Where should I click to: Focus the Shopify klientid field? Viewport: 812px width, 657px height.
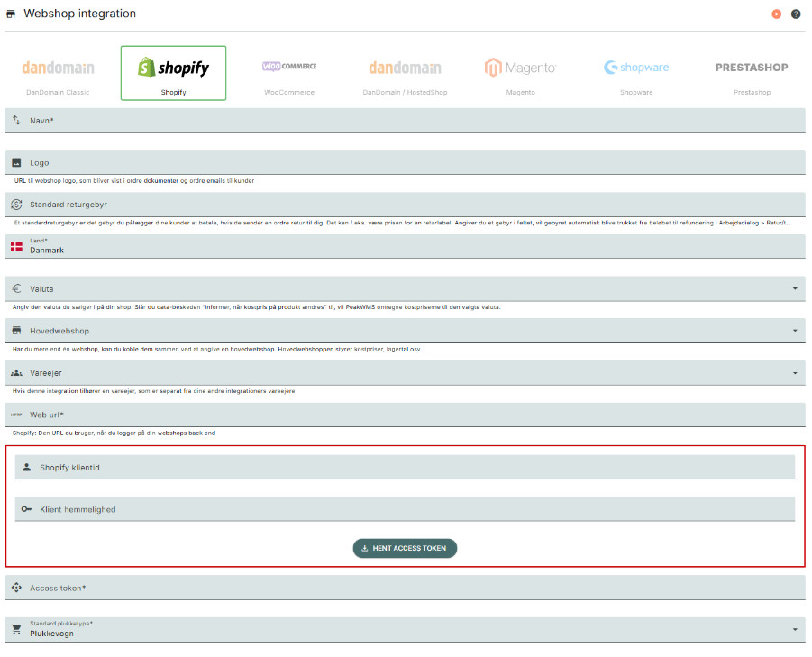[x=405, y=468]
